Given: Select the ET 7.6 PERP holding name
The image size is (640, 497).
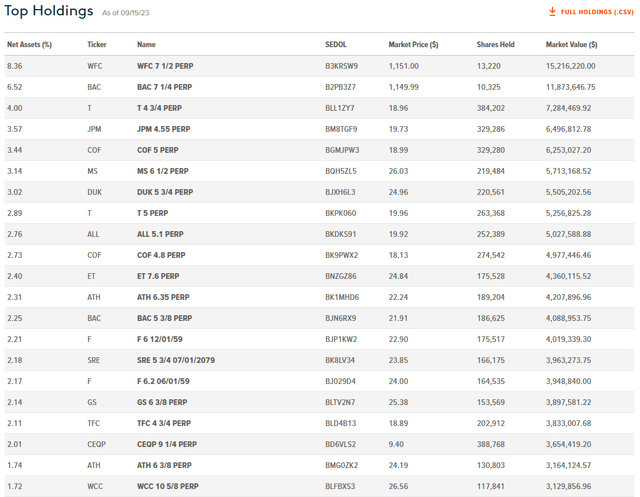Looking at the screenshot, I should pyautogui.click(x=158, y=276).
